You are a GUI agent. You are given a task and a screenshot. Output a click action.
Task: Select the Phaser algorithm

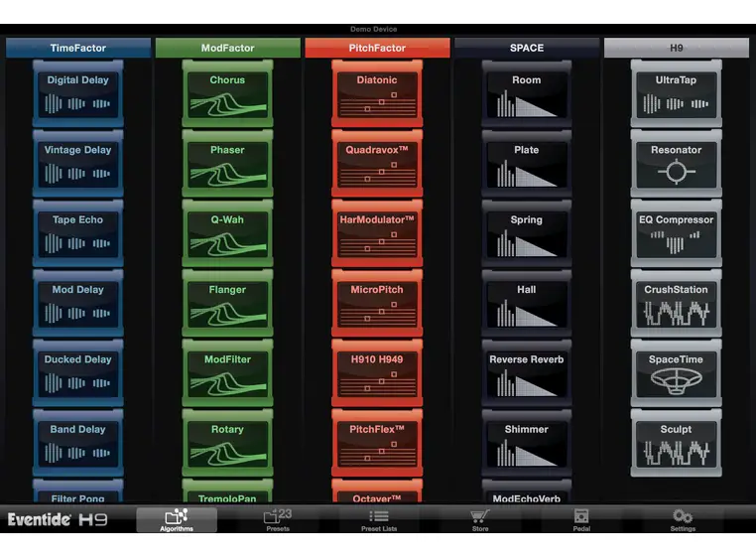point(227,163)
